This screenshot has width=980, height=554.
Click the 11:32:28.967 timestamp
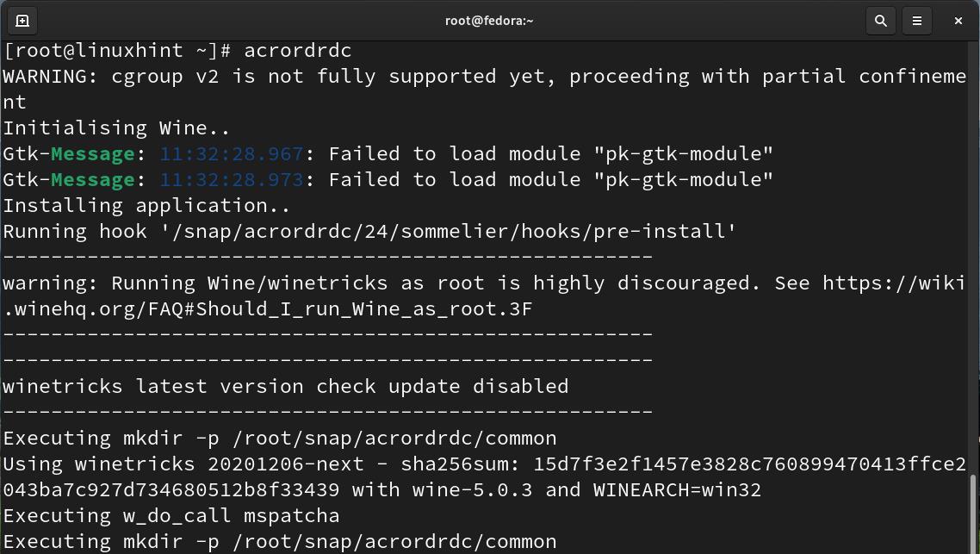coord(232,153)
